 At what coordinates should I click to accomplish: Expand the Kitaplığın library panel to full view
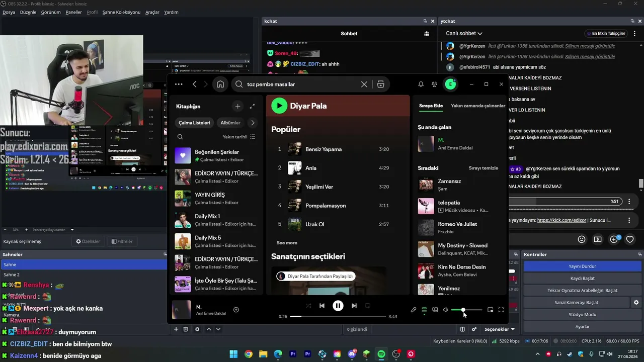tap(252, 106)
